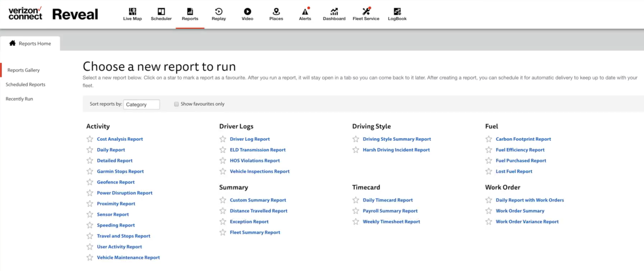Open the Video section
This screenshot has width=644, height=271.
pyautogui.click(x=247, y=13)
